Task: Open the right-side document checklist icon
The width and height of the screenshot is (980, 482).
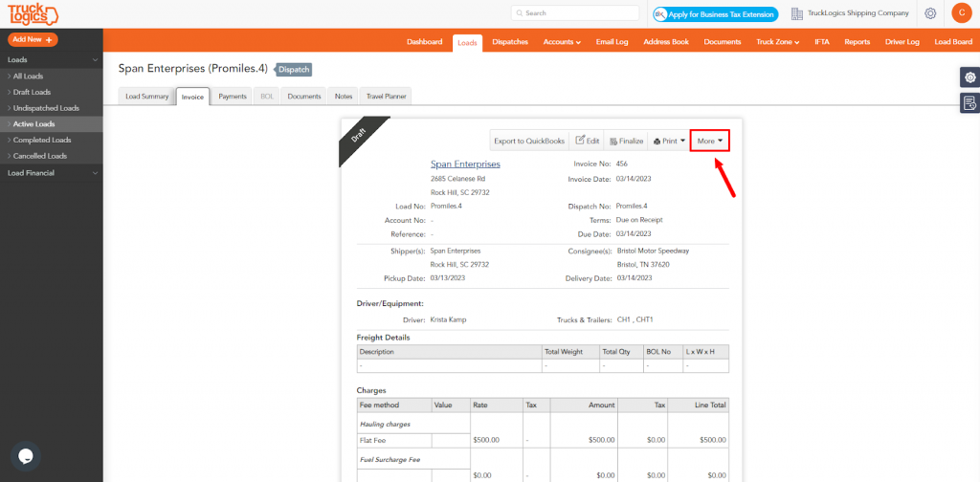Action: [x=970, y=103]
